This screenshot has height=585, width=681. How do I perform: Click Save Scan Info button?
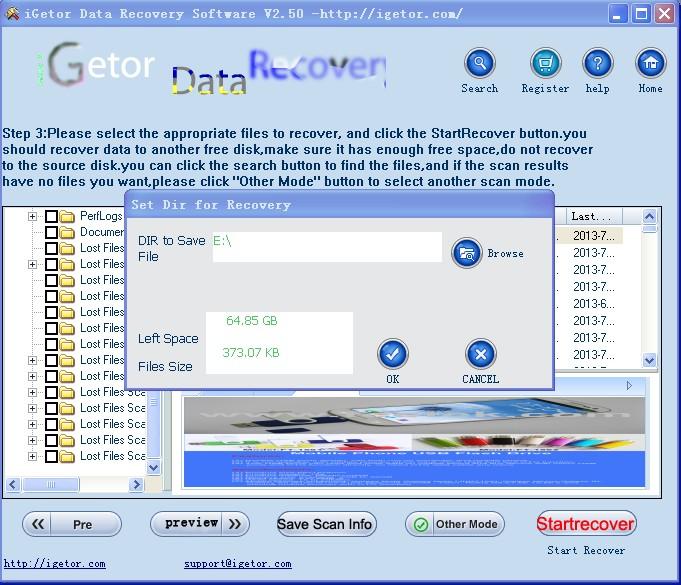tap(327, 524)
